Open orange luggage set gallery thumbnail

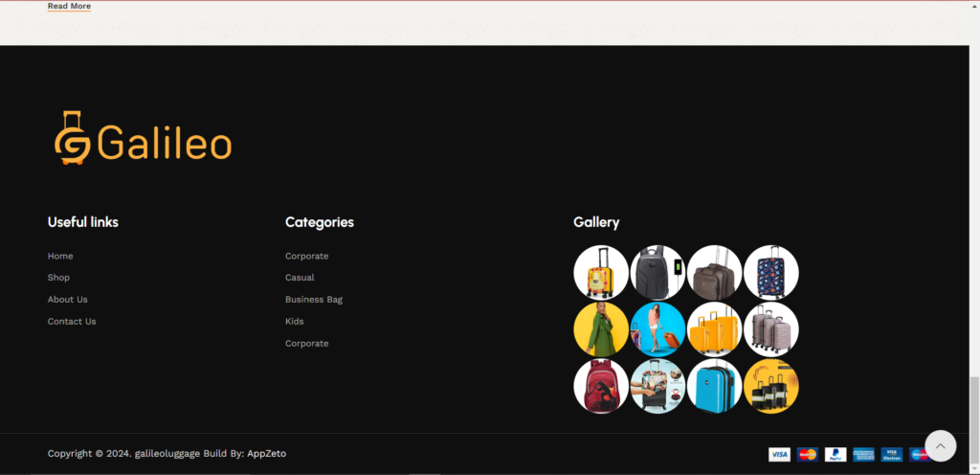coord(714,329)
